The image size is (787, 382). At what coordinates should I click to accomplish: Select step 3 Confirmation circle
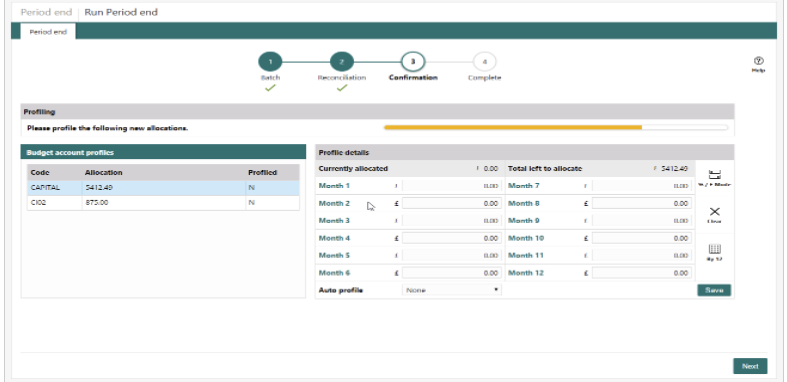[x=413, y=62]
